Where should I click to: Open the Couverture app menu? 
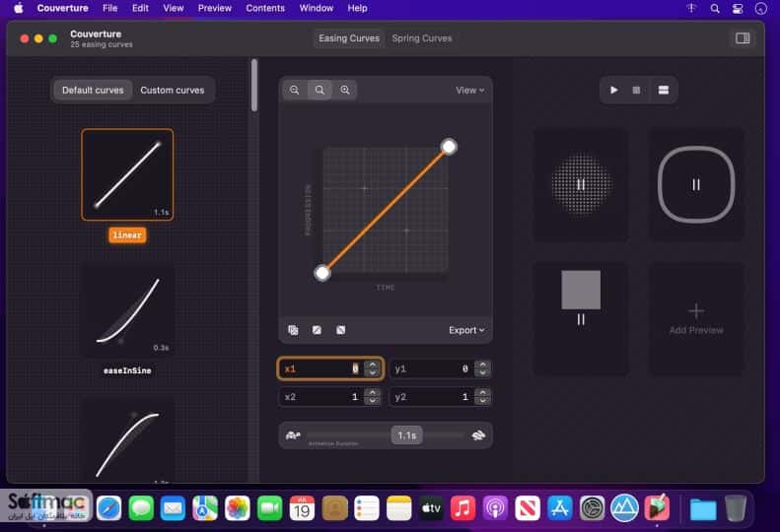click(x=63, y=9)
